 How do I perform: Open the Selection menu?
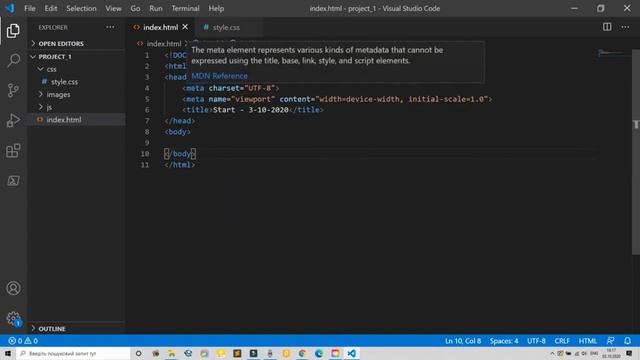click(x=81, y=8)
